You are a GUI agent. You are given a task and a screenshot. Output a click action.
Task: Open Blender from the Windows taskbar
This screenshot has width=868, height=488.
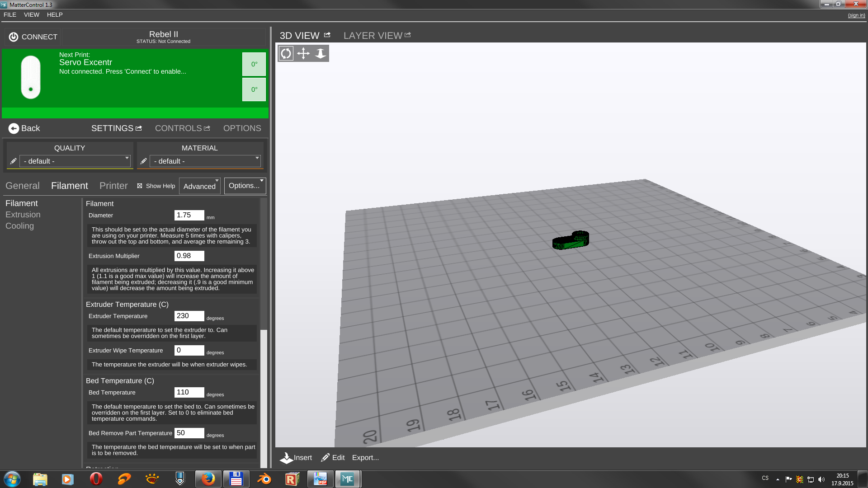[x=264, y=479]
